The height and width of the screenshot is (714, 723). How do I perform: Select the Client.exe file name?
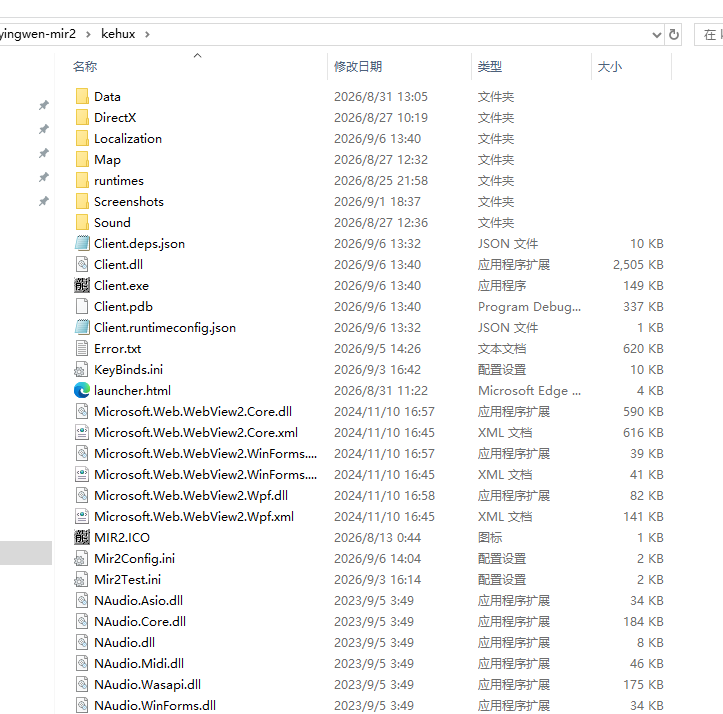(121, 286)
